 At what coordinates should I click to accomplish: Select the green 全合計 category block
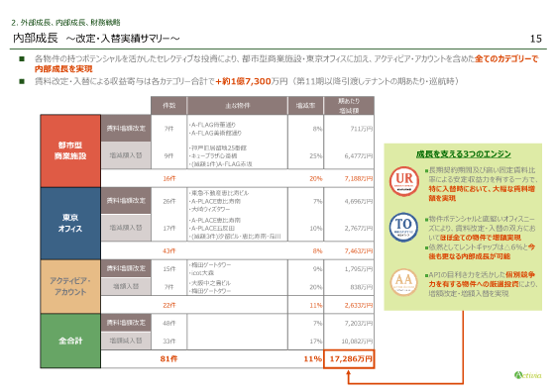click(x=70, y=341)
